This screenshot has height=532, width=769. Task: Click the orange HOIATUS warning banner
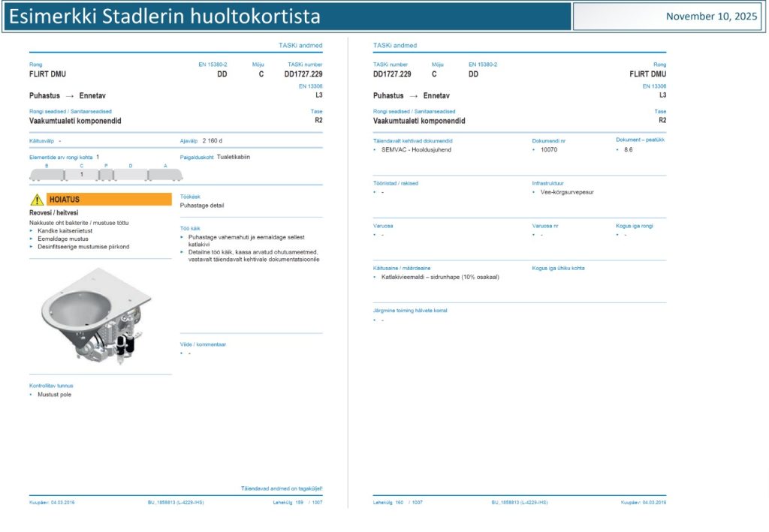pyautogui.click(x=108, y=200)
